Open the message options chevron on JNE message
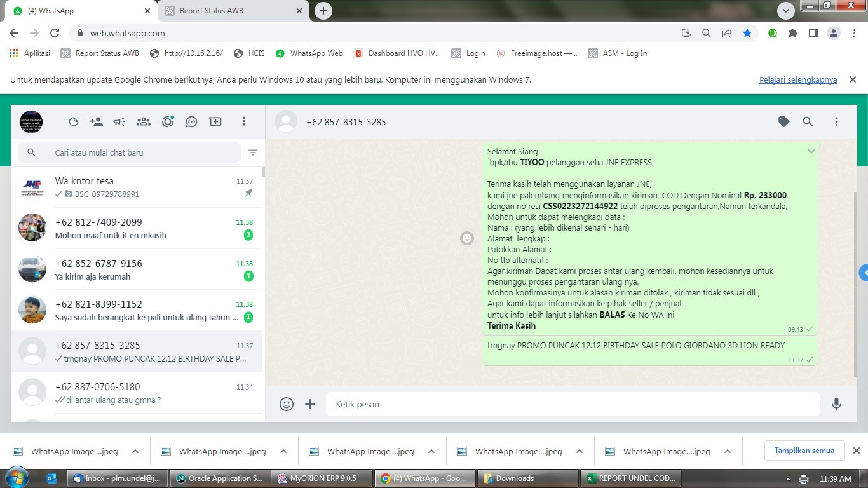The height and width of the screenshot is (488, 868). (811, 151)
